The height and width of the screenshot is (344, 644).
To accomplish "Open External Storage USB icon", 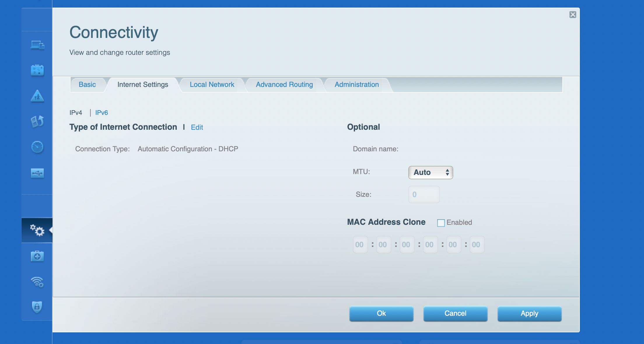I will click(37, 173).
